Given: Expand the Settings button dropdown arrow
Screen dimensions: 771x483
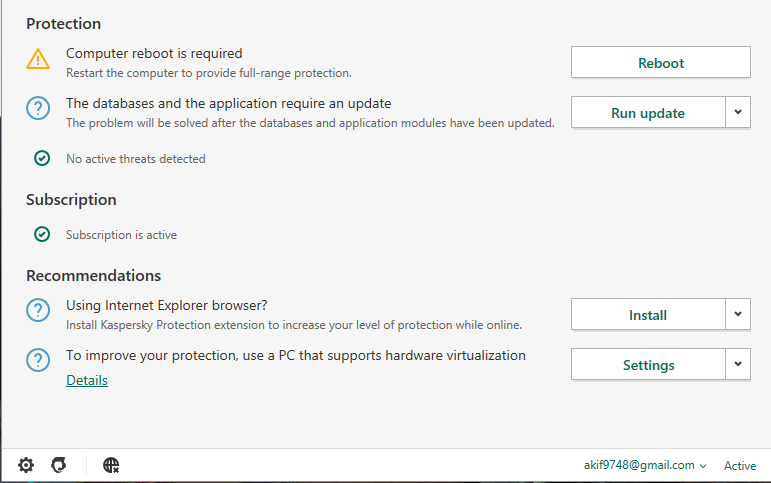Looking at the screenshot, I should [x=738, y=364].
